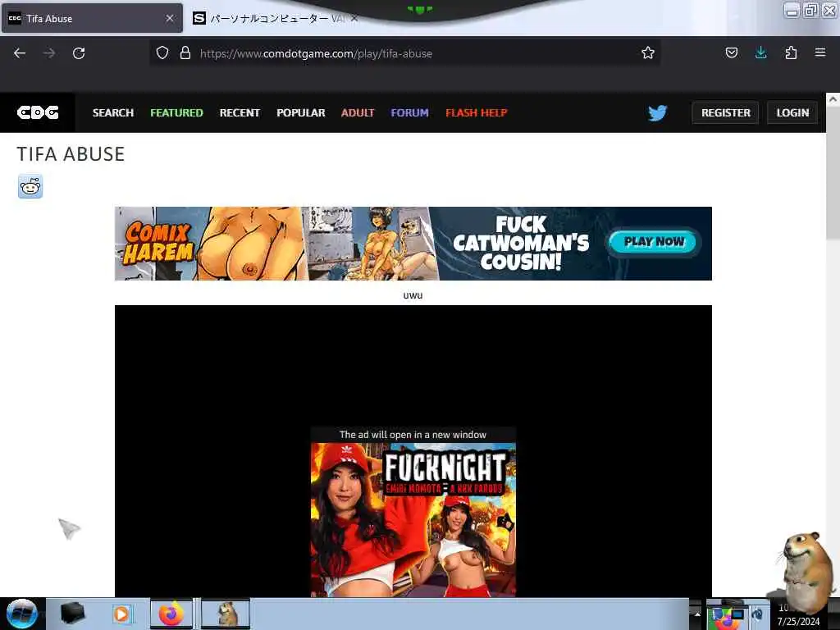840x630 pixels.
Task: Click the TIFA ABUSE page heading
Action: [71, 154]
